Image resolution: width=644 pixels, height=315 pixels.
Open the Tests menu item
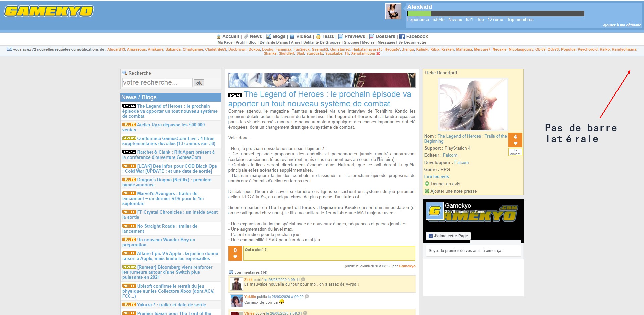[328, 36]
